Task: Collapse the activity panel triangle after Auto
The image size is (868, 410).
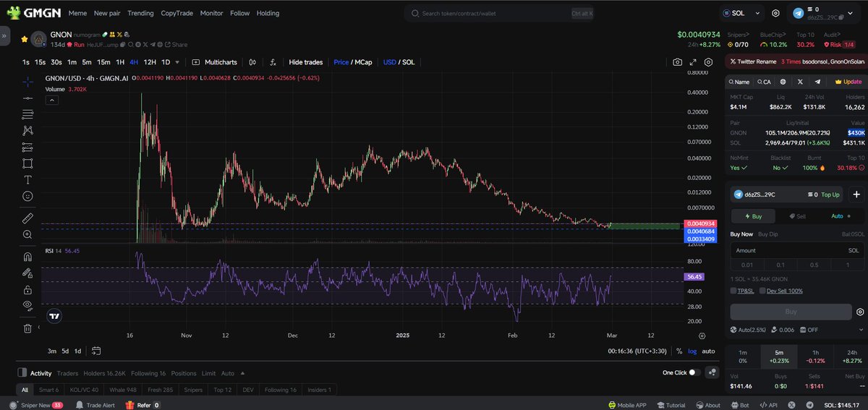Action: coord(242,373)
